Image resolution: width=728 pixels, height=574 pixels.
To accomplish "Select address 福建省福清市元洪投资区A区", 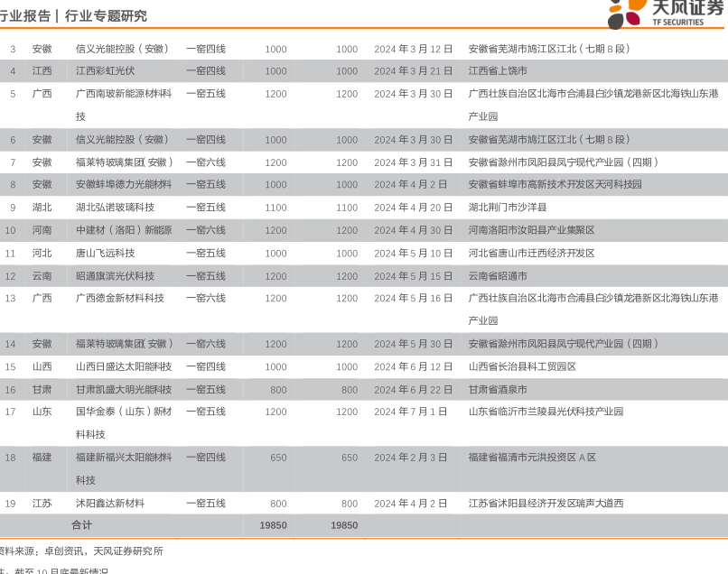I will pyautogui.click(x=532, y=458).
